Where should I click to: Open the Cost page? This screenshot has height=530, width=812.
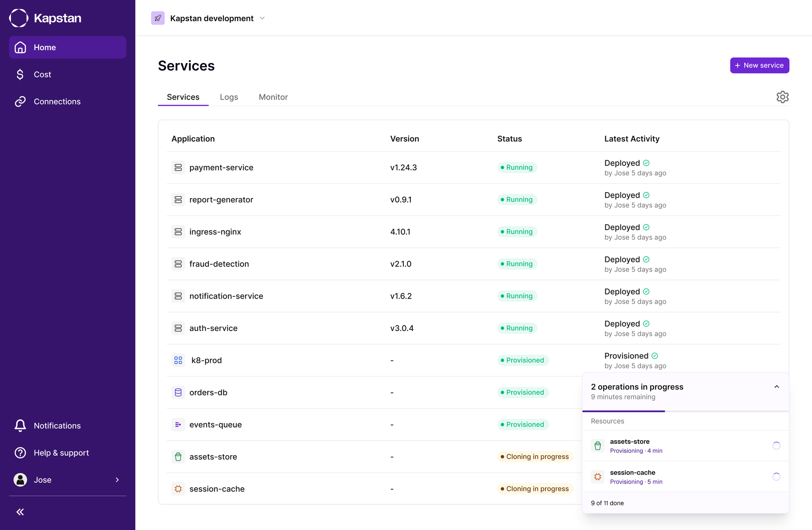point(68,74)
